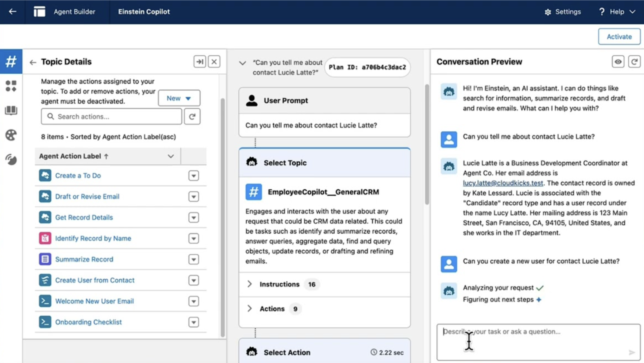Open the actions library sidebar icon

click(x=11, y=86)
